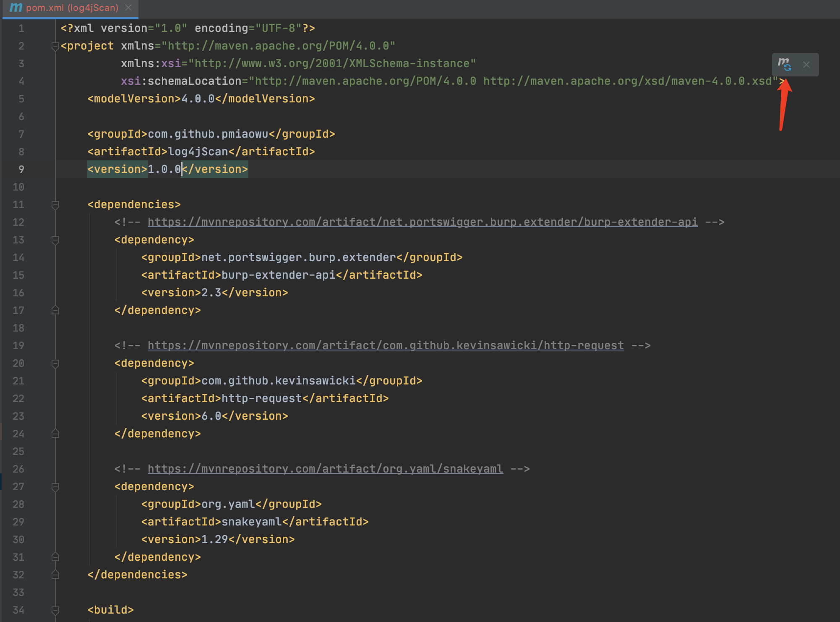Click the Load Maven Changes icon
Screen dimensions: 840x622
[x=784, y=65]
